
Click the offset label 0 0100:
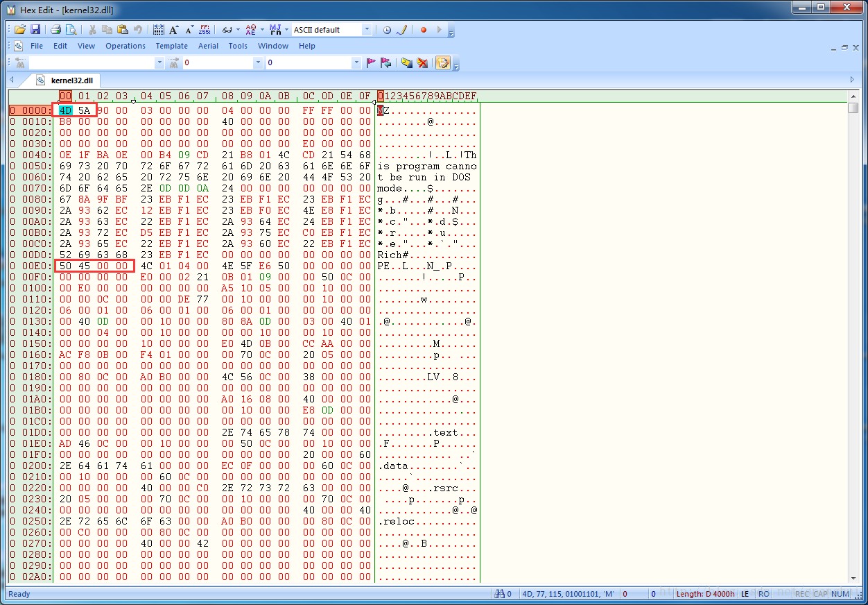[31, 288]
